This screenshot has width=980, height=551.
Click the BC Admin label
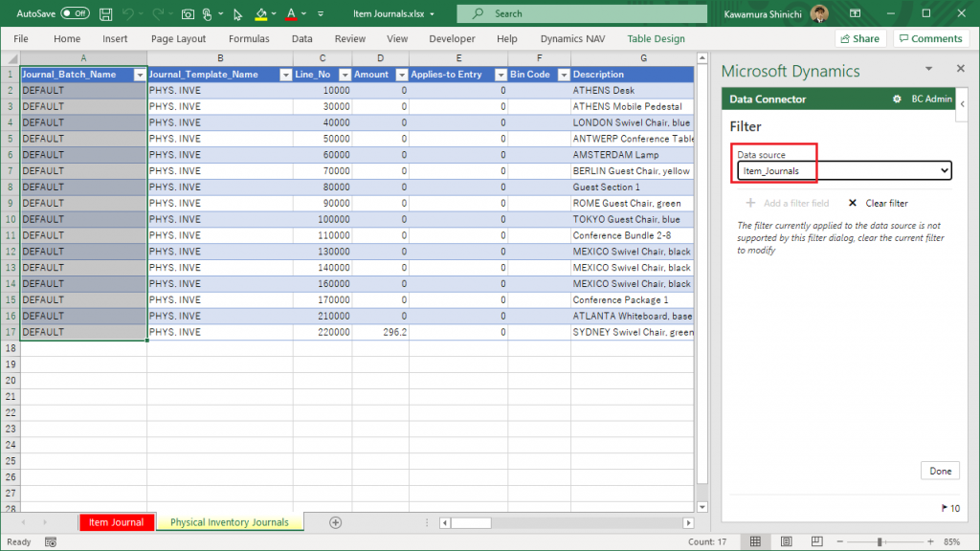coord(932,99)
